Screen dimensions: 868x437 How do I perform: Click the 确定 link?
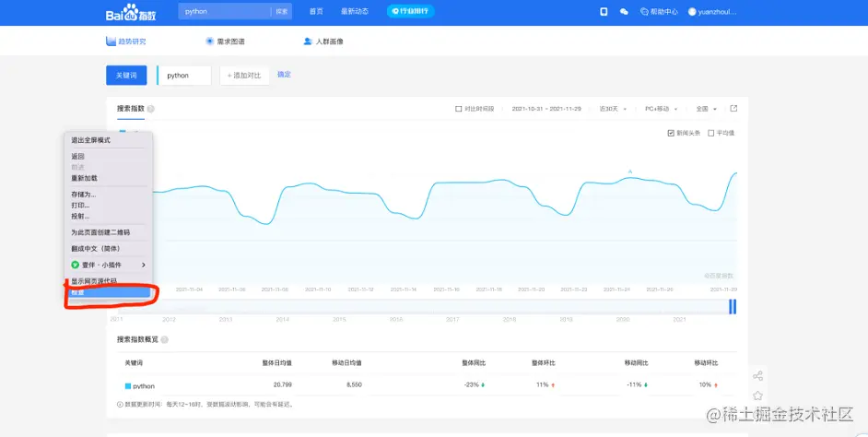(x=284, y=75)
